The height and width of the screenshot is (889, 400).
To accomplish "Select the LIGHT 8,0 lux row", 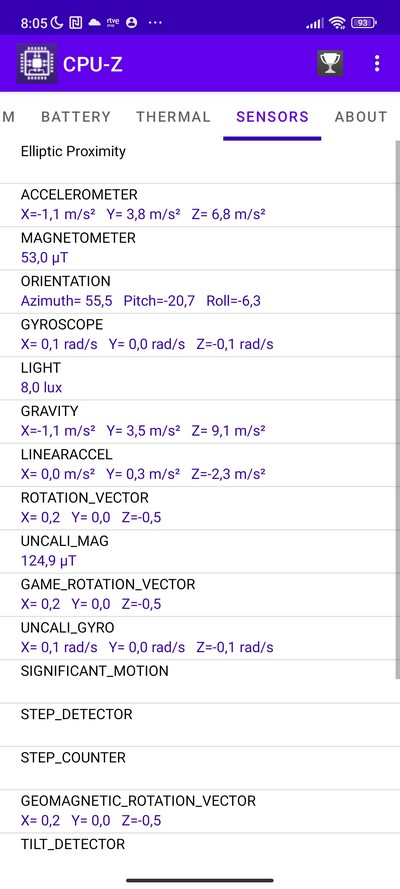I will click(x=197, y=378).
